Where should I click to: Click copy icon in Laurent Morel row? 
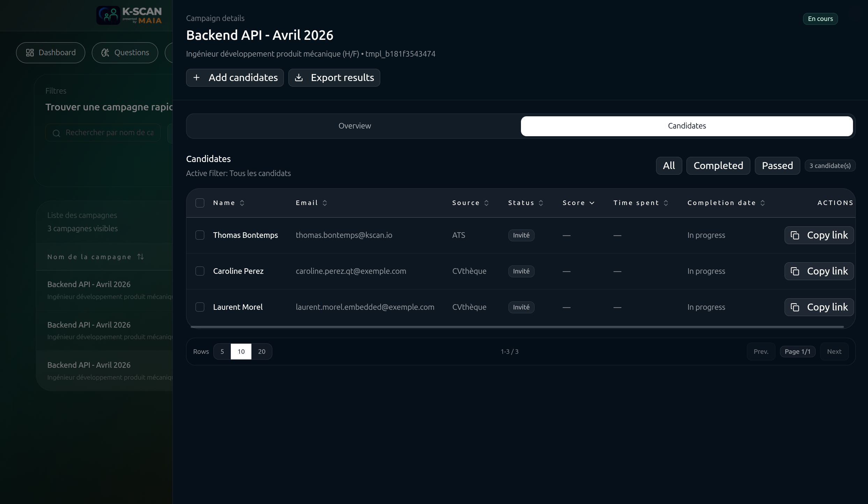795,307
